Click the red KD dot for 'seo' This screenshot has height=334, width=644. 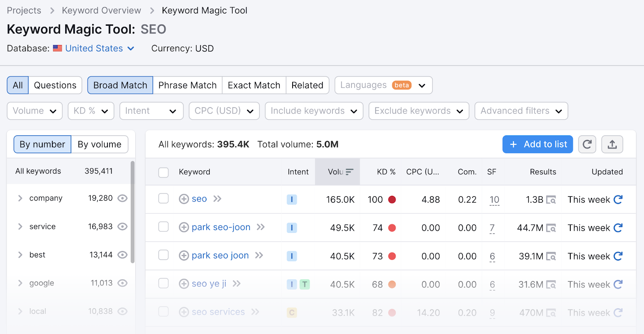click(x=392, y=199)
